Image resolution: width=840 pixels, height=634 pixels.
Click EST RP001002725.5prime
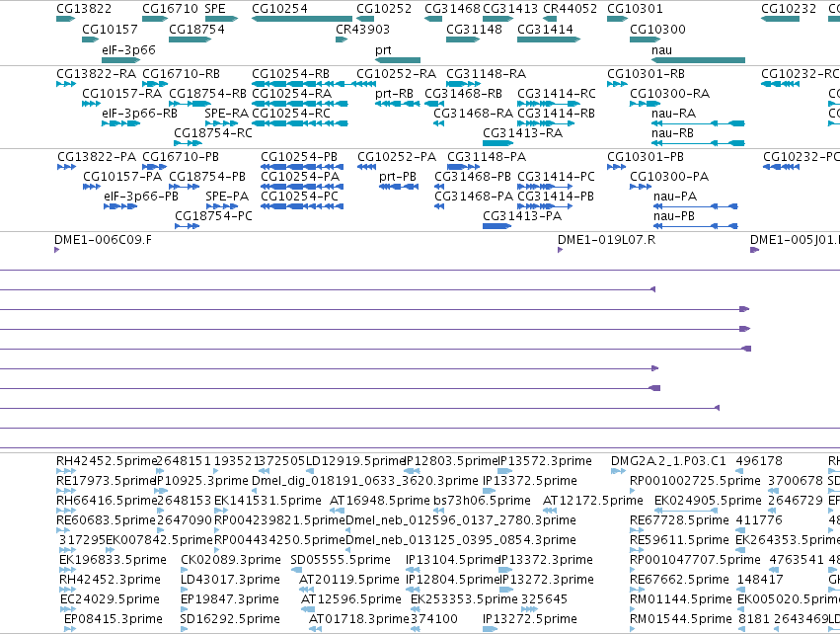[633, 491]
